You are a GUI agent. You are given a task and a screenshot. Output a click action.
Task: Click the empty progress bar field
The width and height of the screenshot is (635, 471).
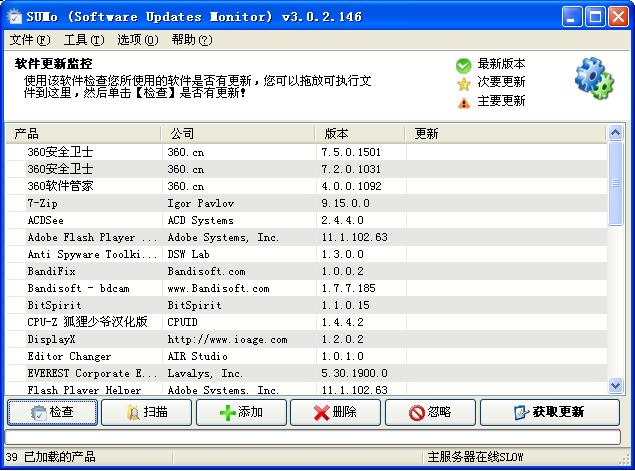click(312, 437)
